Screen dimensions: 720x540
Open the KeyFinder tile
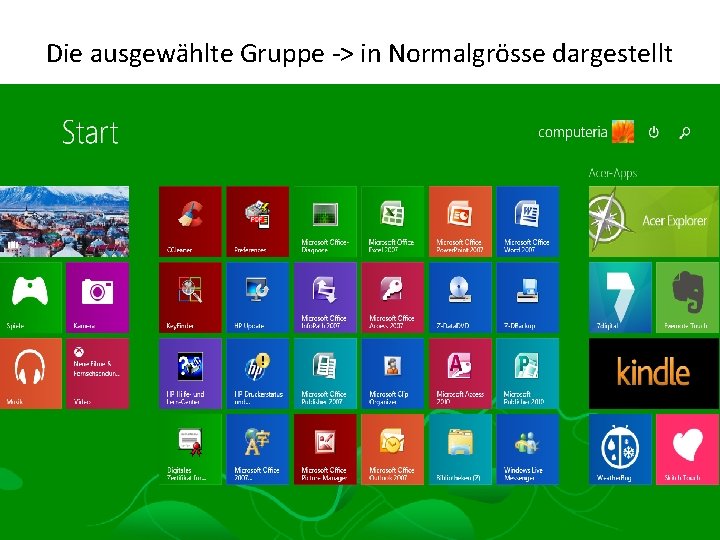[x=190, y=298]
